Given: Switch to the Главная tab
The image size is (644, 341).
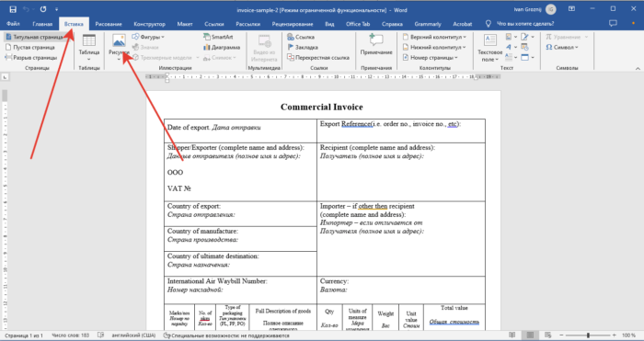Looking at the screenshot, I should tap(42, 24).
